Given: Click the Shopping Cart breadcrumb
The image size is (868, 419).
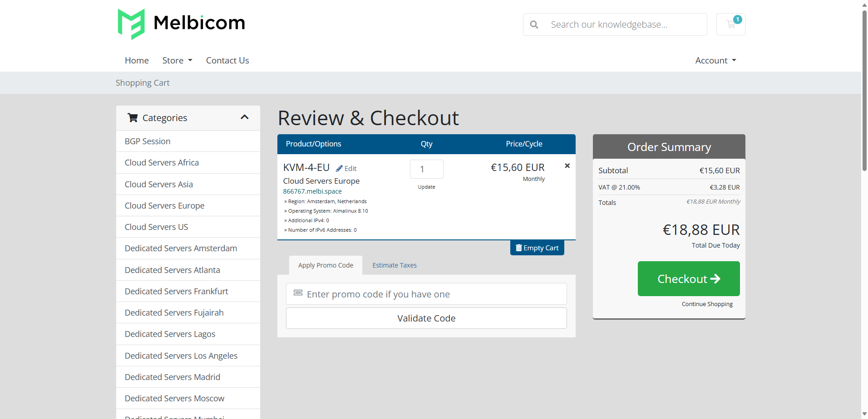Looking at the screenshot, I should (x=143, y=83).
